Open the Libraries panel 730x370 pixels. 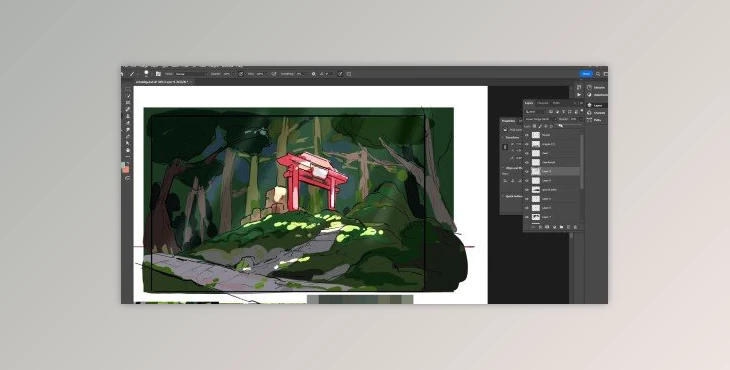(x=597, y=87)
